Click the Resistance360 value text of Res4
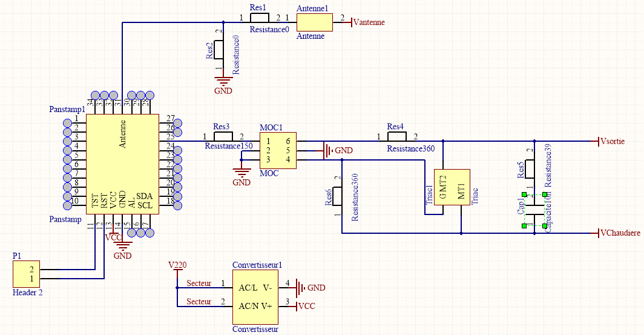This screenshot has width=644, height=335. coord(410,149)
